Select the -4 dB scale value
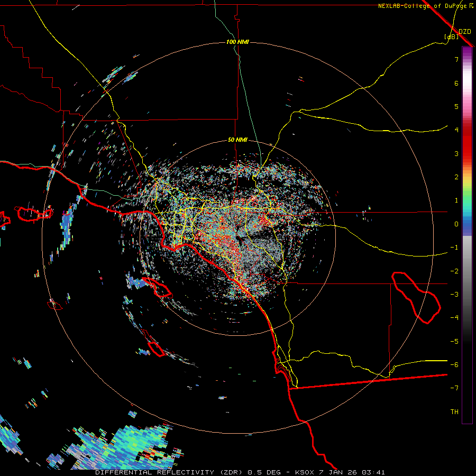 (454, 318)
